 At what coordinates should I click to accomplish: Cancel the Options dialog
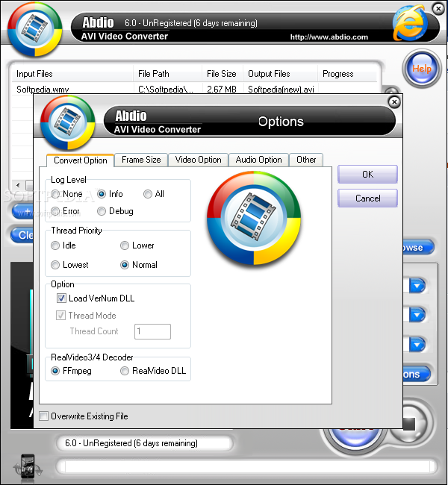[367, 198]
